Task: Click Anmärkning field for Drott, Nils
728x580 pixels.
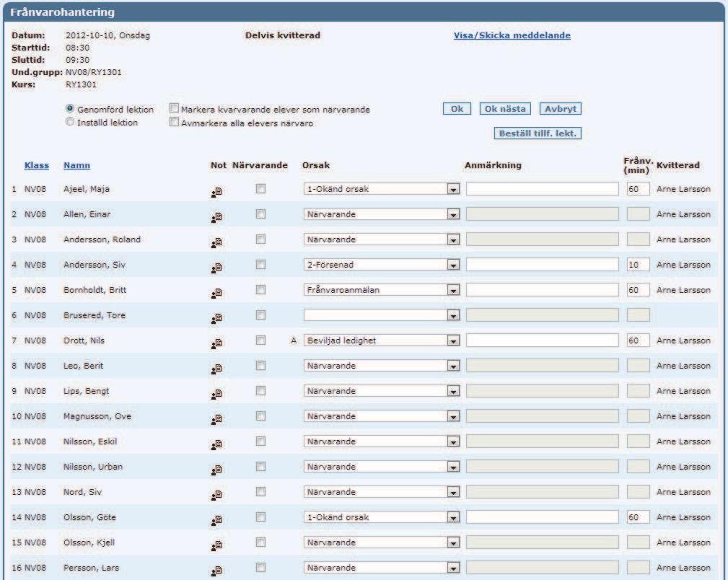Action: (x=543, y=340)
